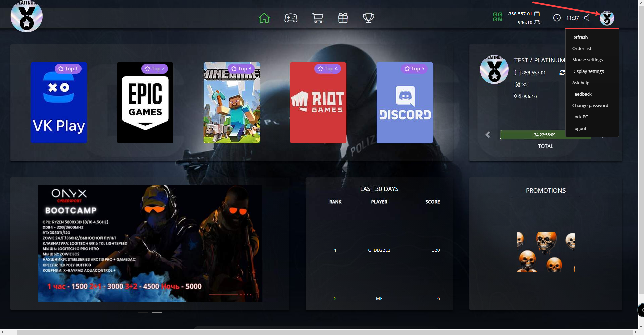This screenshot has height=335, width=644.
Task: Open the Discord tile
Action: (x=405, y=103)
